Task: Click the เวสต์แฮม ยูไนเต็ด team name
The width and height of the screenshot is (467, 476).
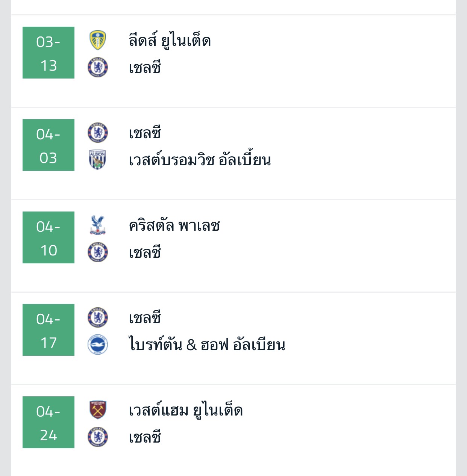Action: pyautogui.click(x=186, y=410)
